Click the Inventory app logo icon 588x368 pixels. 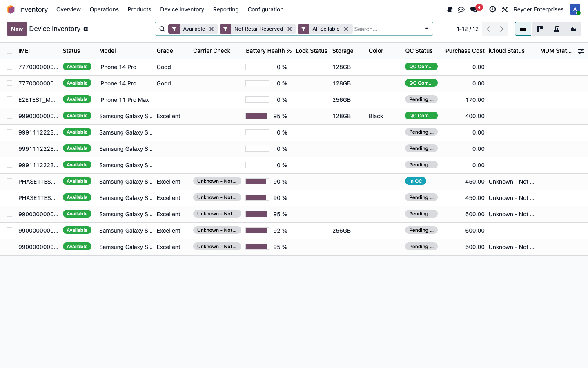tap(11, 9)
